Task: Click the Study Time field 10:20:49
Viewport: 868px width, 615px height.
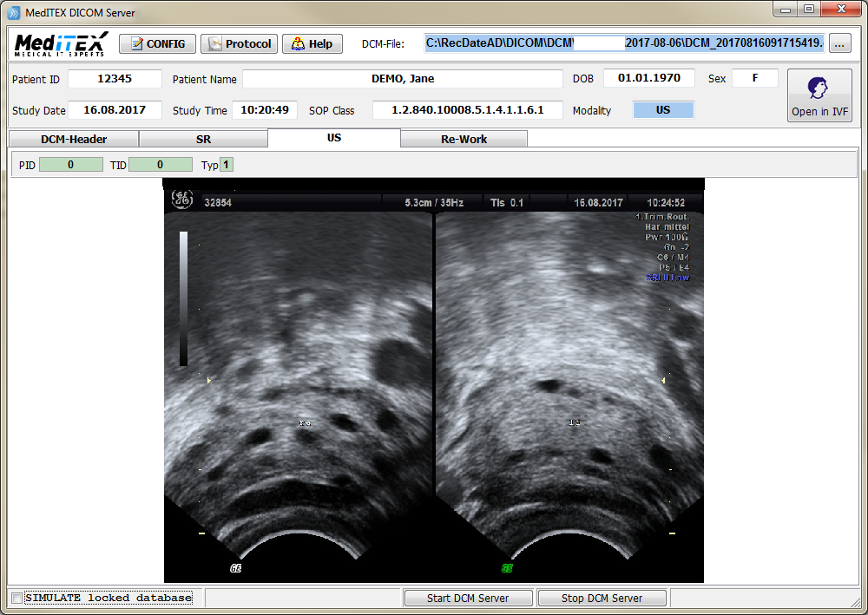Action: pyautogui.click(x=265, y=110)
